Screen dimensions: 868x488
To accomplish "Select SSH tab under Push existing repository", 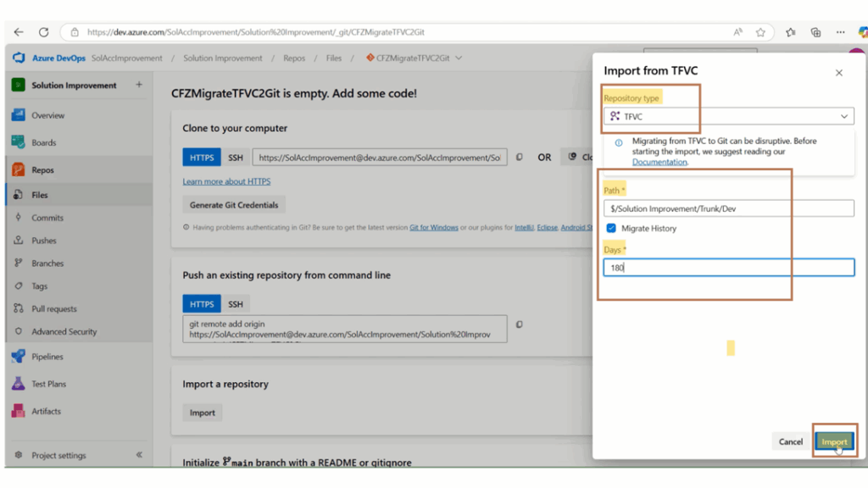I will coord(236,304).
